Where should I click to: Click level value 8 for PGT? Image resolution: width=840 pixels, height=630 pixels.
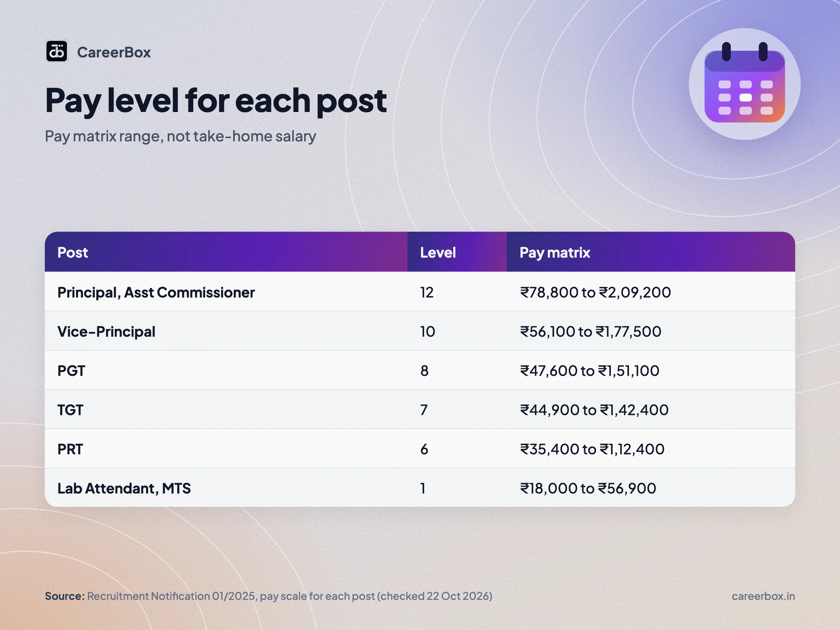(424, 371)
